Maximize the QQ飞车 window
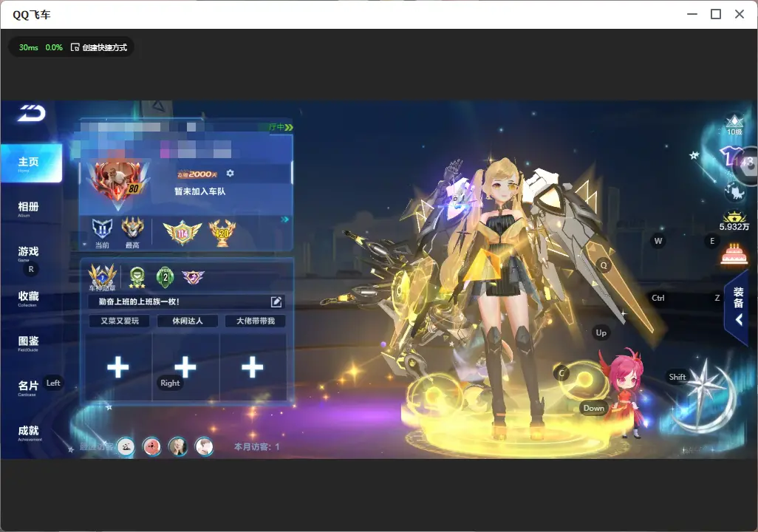The width and height of the screenshot is (758, 532). click(x=716, y=15)
